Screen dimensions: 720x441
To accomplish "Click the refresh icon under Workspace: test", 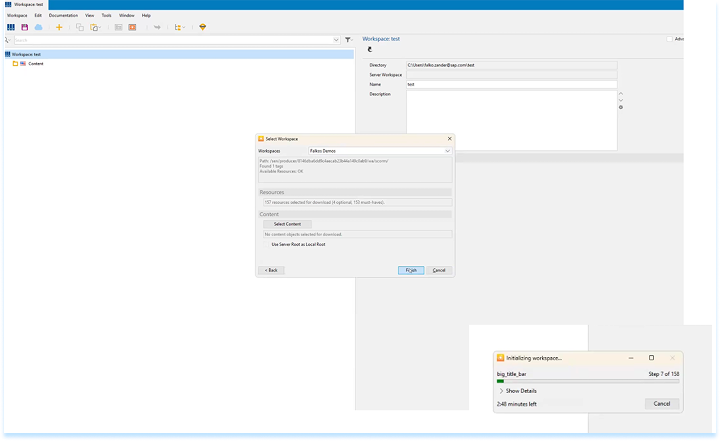I will point(370,48).
